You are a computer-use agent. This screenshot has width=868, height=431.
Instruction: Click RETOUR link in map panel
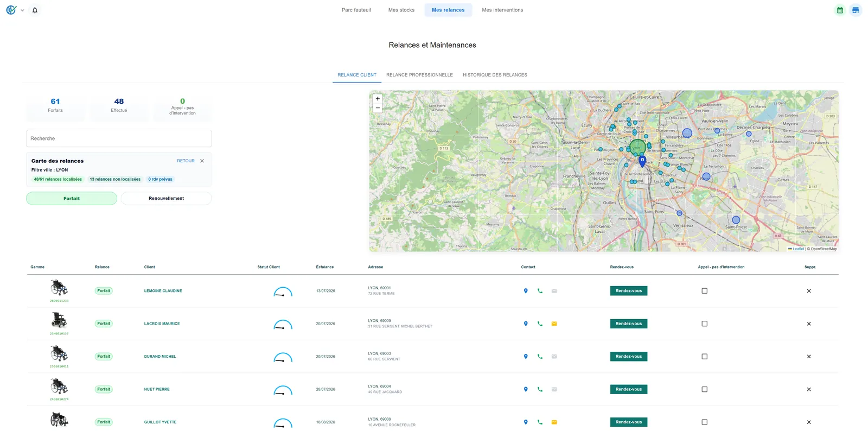[x=186, y=161]
